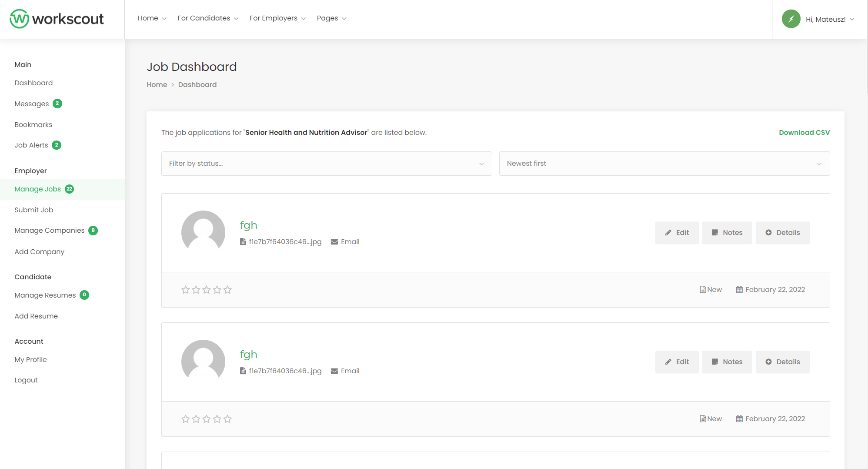The image size is (868, 469).
Task: Click the Download CSV link
Action: [x=804, y=133]
